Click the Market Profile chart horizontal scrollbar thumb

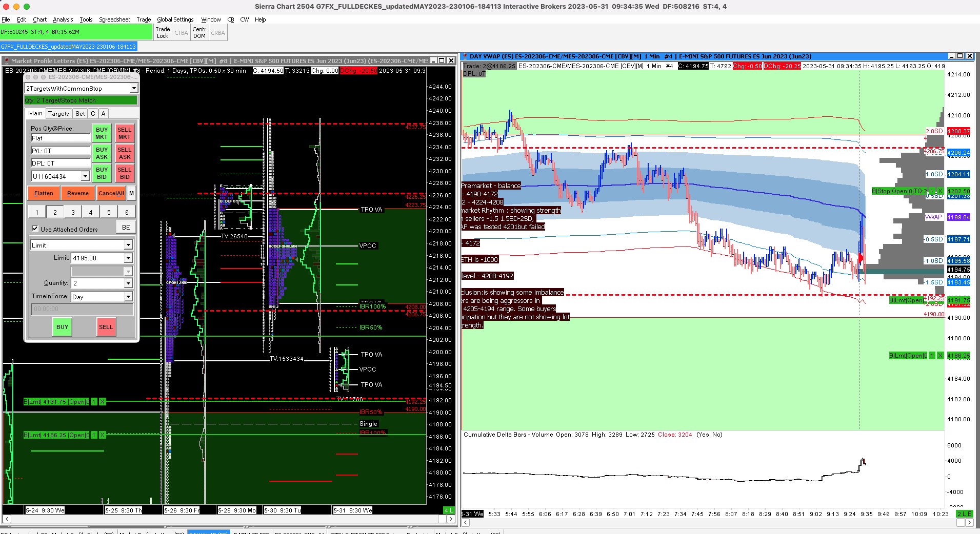click(x=442, y=519)
